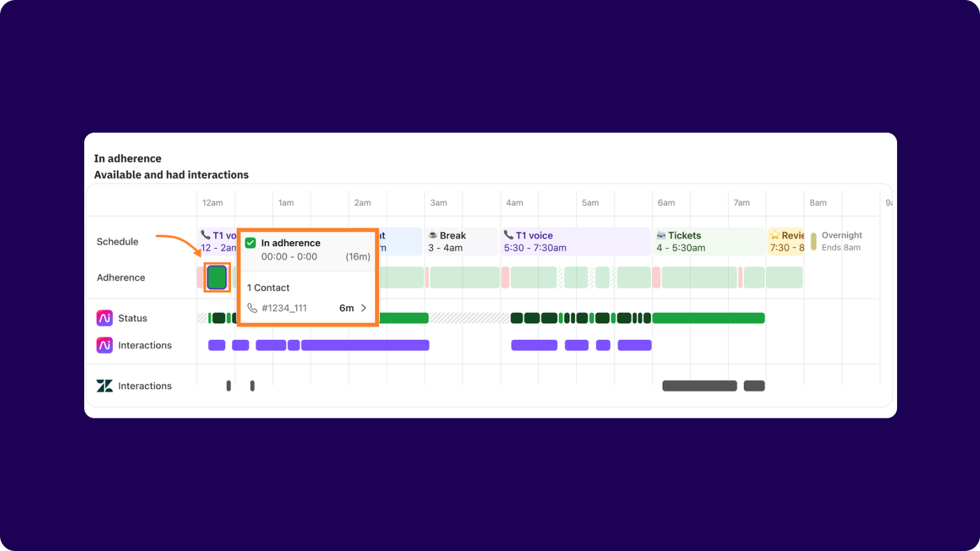Screen dimensions: 980x551
Task: Select the Break 3 - 4am schedule block
Action: (x=461, y=242)
